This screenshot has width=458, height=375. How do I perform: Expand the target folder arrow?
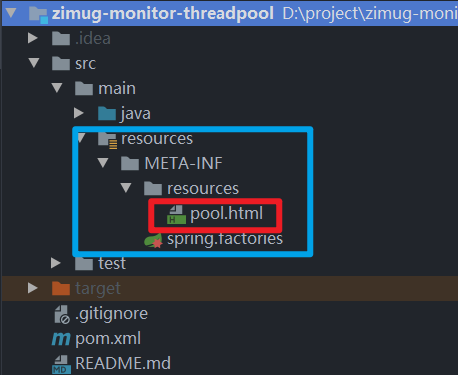click(33, 288)
